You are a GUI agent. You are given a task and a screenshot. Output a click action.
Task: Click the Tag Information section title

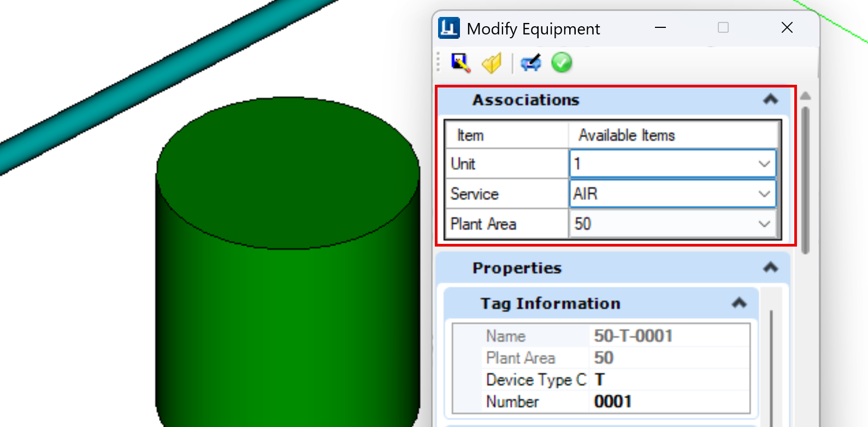550,303
